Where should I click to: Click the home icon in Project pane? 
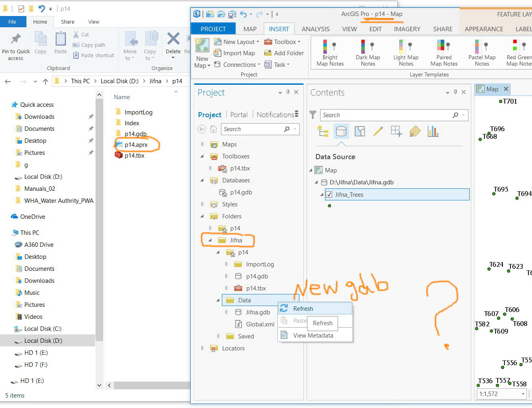pos(214,129)
